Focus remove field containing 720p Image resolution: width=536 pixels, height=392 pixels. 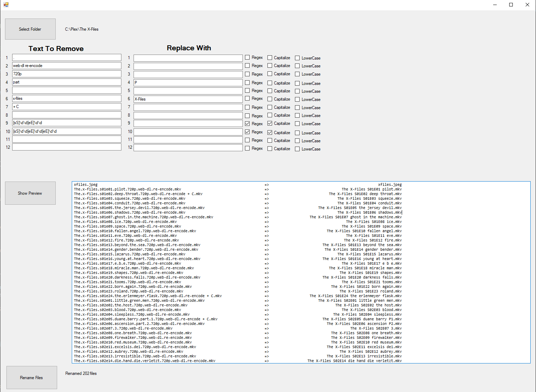pos(67,74)
